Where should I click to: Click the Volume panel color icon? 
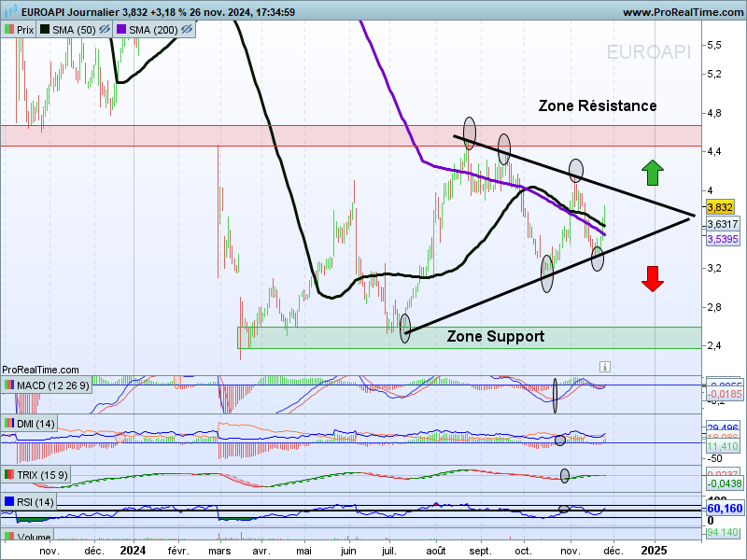pyautogui.click(x=9, y=536)
